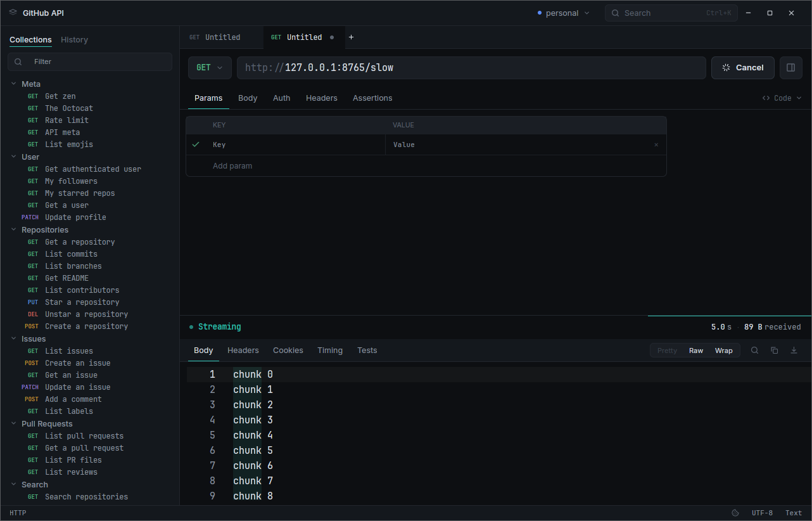Viewport: 812px width, 521px height.
Task: Click the HTTP label in status bar
Action: tap(18, 513)
